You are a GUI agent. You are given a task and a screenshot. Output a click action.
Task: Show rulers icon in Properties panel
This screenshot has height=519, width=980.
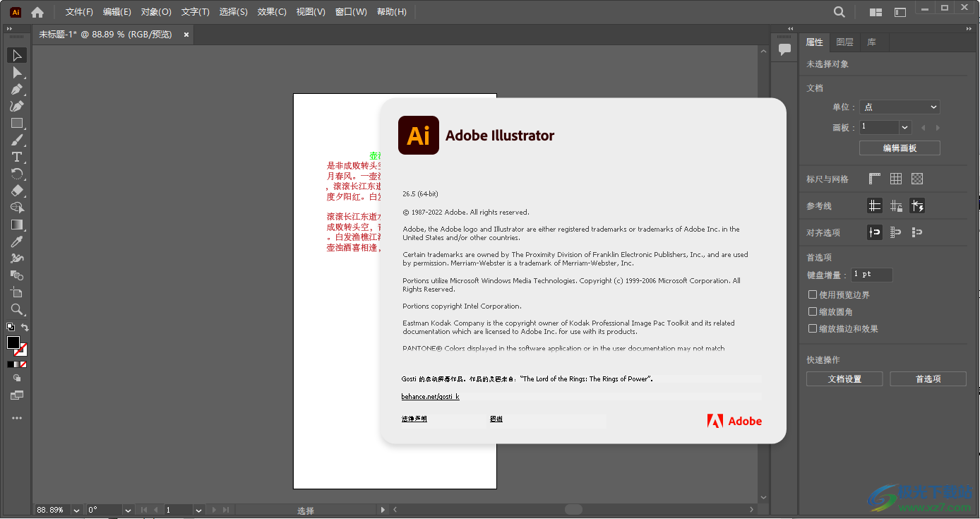click(875, 179)
